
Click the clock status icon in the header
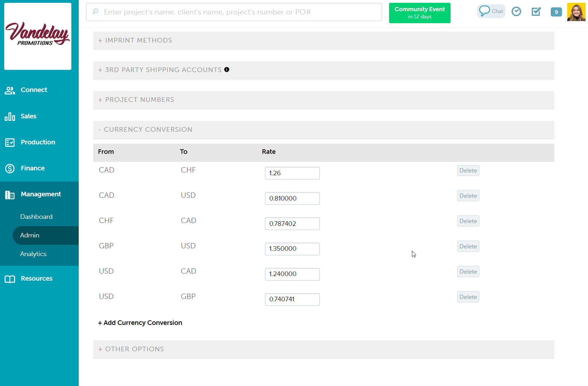point(516,11)
